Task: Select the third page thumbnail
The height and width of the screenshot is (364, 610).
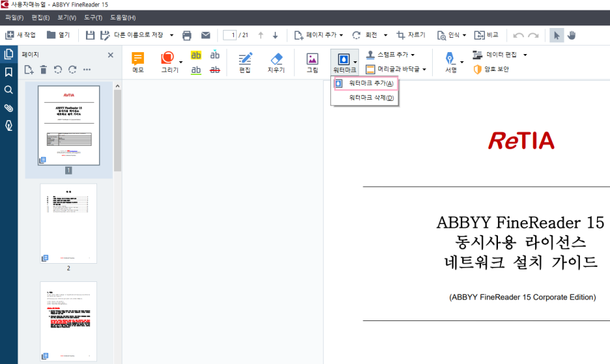Action: (68, 322)
